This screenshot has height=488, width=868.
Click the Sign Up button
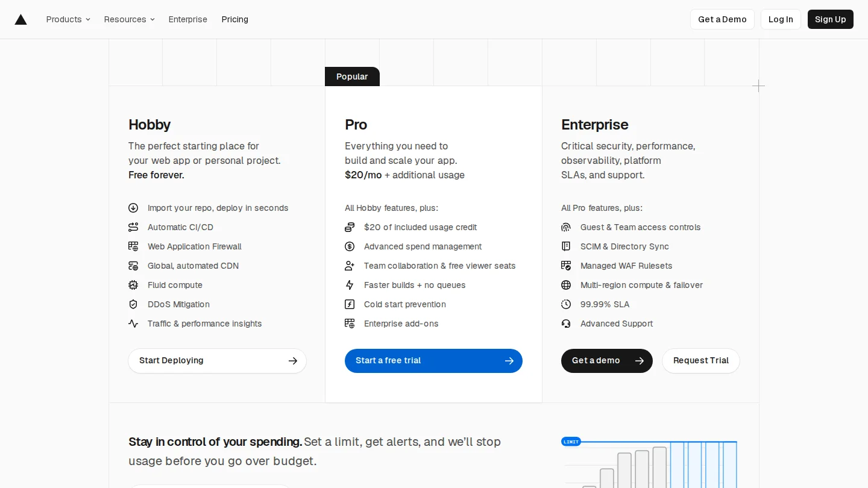click(831, 19)
